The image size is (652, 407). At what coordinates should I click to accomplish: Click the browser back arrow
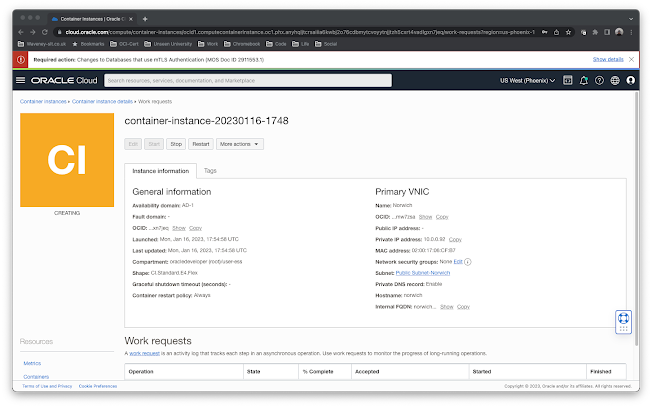point(21,32)
